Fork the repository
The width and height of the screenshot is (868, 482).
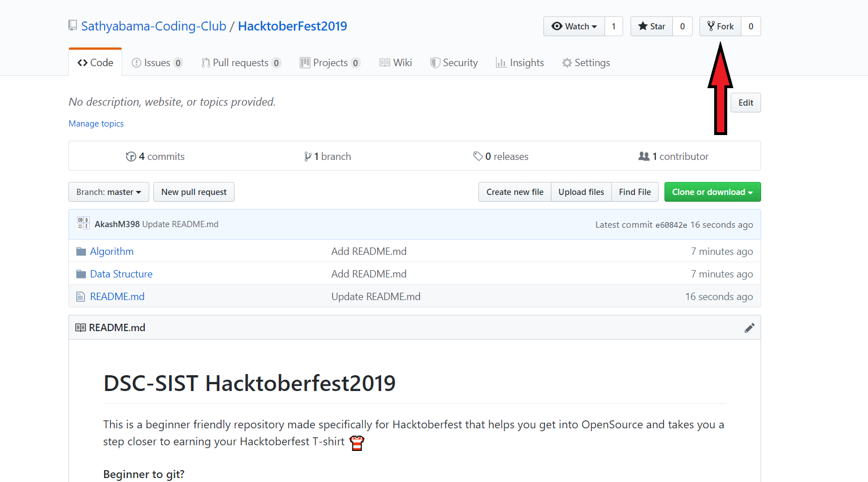[720, 27]
